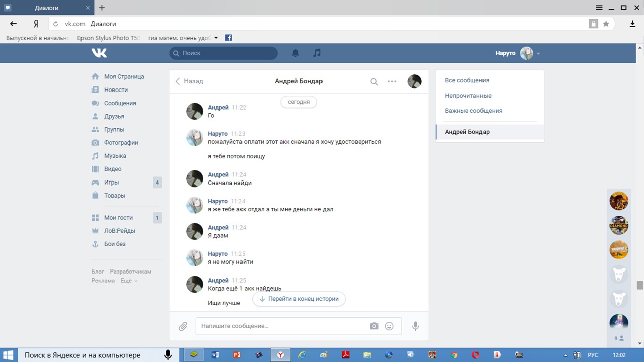644x362 pixels.
Task: Open the new browser tab plus button
Action: point(102,8)
